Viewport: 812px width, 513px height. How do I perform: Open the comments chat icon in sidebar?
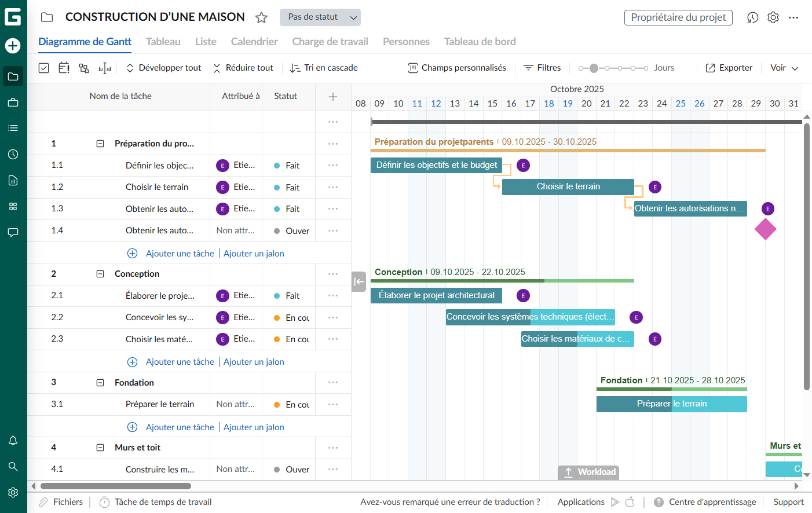click(13, 232)
